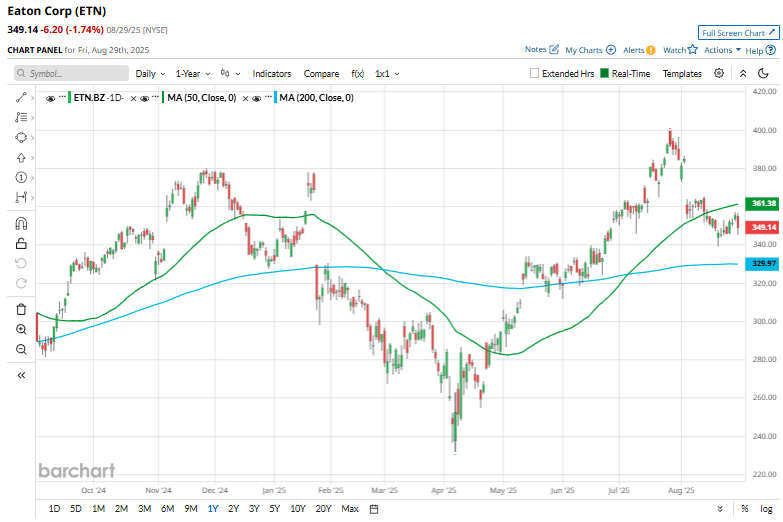783x522 pixels.
Task: Click the MA 200 blue color swatch
Action: coord(275,97)
